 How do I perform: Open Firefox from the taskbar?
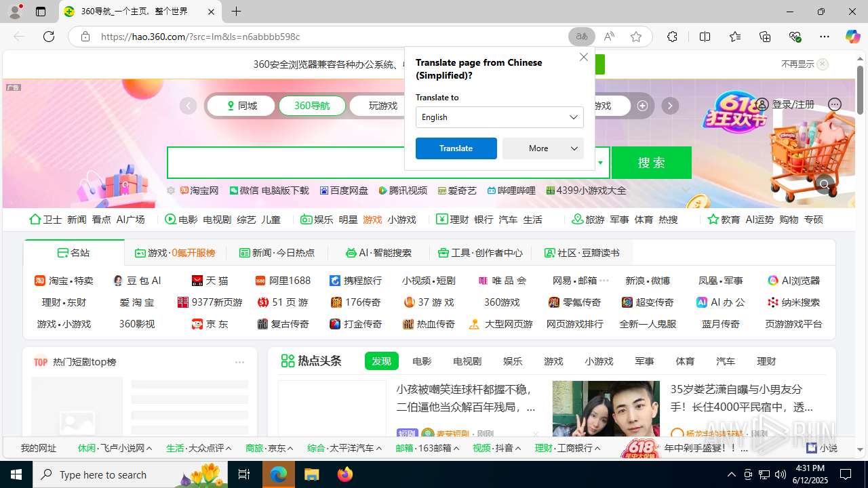click(x=344, y=474)
